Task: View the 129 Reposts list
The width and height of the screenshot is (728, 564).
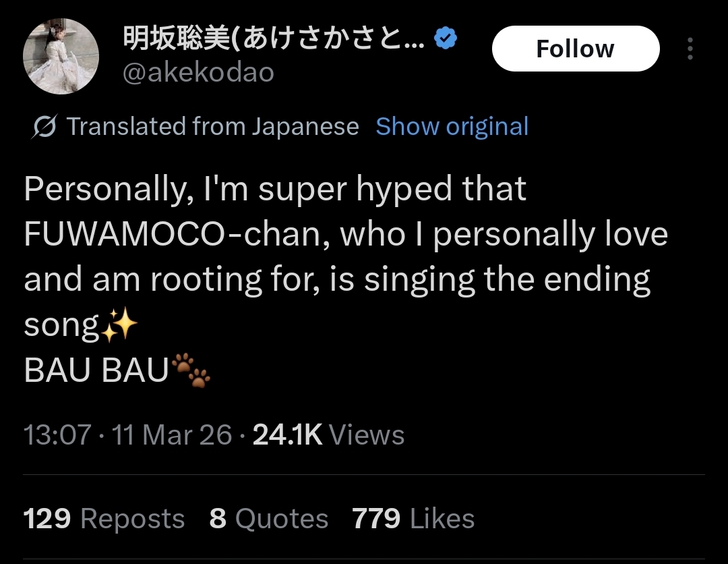Action: (104, 519)
